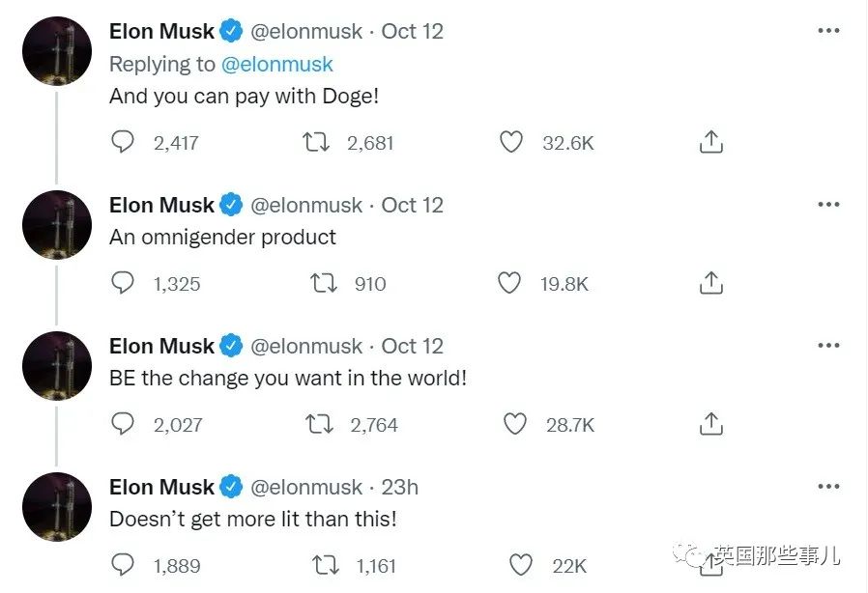Reply to the 'An omnigender product' tweet
868x593 pixels.
124,283
